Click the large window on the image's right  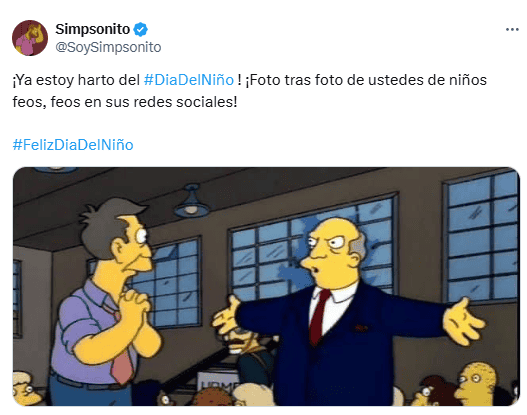pyautogui.click(x=481, y=237)
